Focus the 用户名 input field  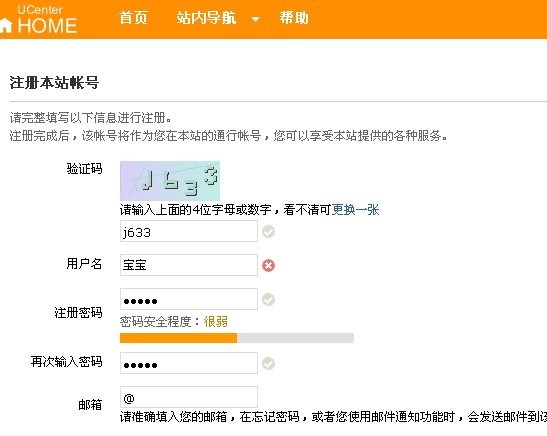(x=189, y=265)
